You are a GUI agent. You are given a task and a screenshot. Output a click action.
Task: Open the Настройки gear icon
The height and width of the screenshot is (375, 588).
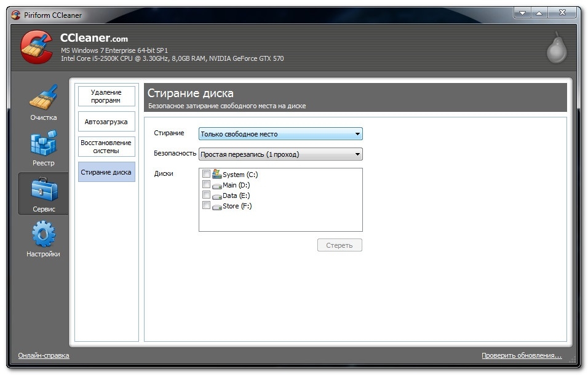point(43,234)
